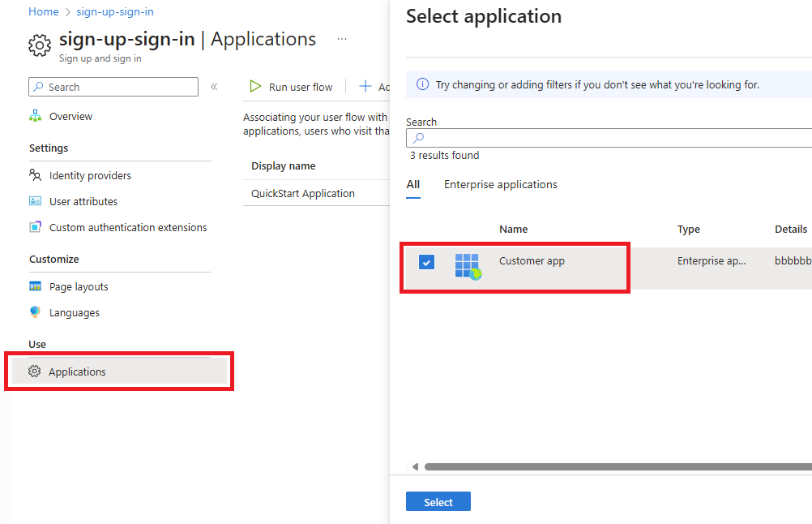Switch to the Enterprise applications tab
812x524 pixels.
coord(500,184)
